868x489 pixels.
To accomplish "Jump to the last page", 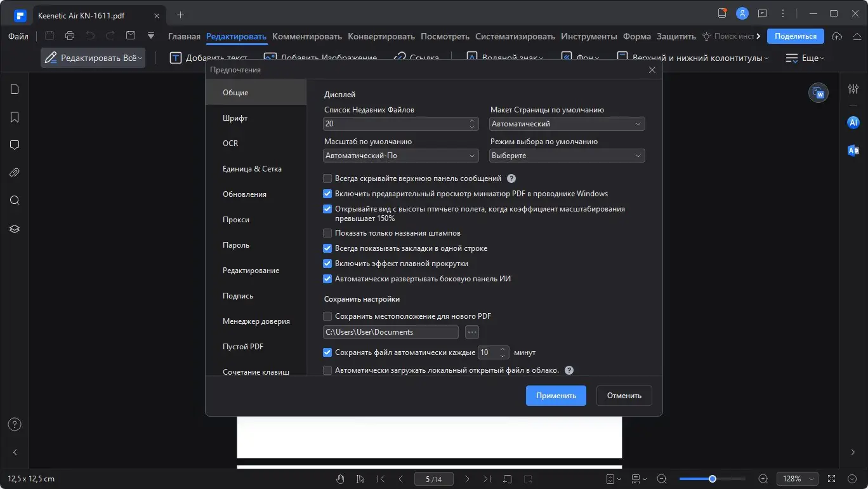I will tap(487, 479).
